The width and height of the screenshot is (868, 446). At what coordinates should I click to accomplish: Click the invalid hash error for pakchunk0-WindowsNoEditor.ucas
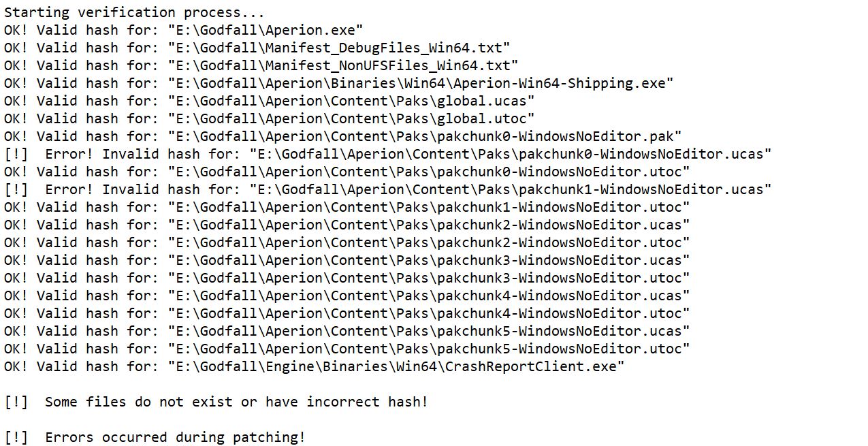coord(388,154)
